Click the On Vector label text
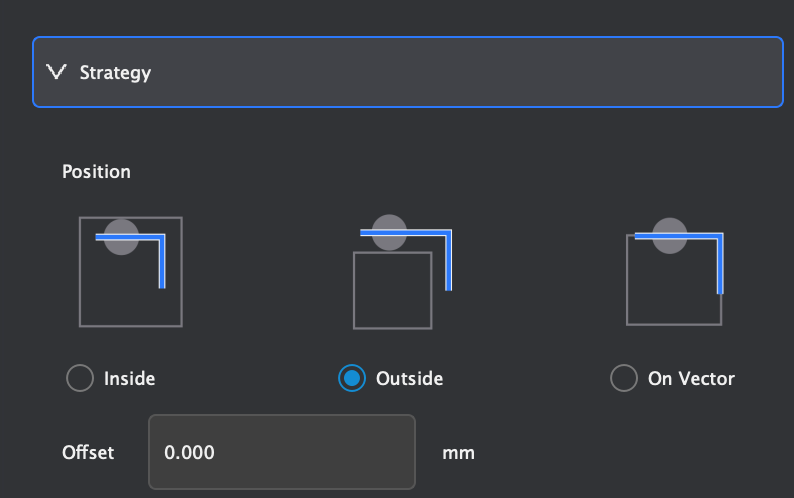 coord(691,379)
